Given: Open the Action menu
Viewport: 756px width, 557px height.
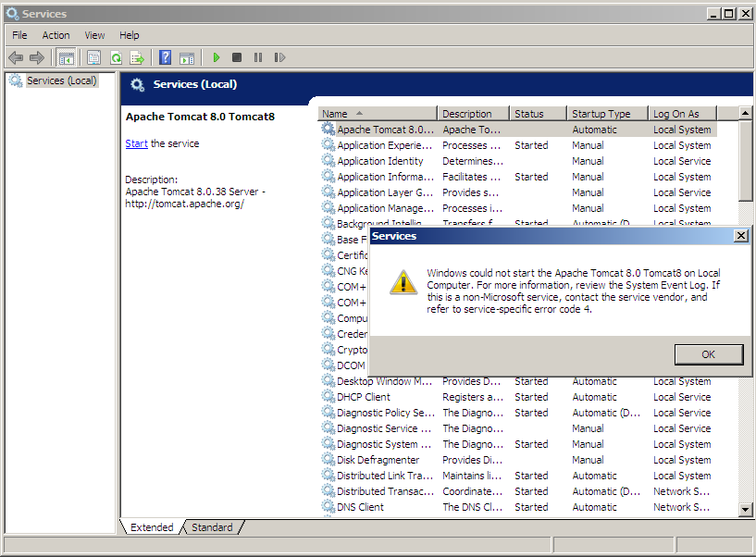Looking at the screenshot, I should coord(56,35).
